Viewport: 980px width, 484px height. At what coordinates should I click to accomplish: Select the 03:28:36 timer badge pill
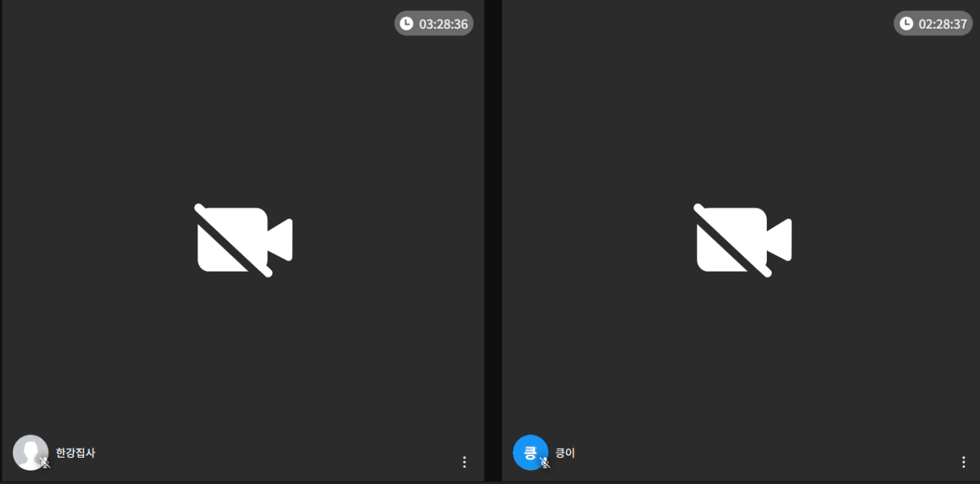(434, 23)
